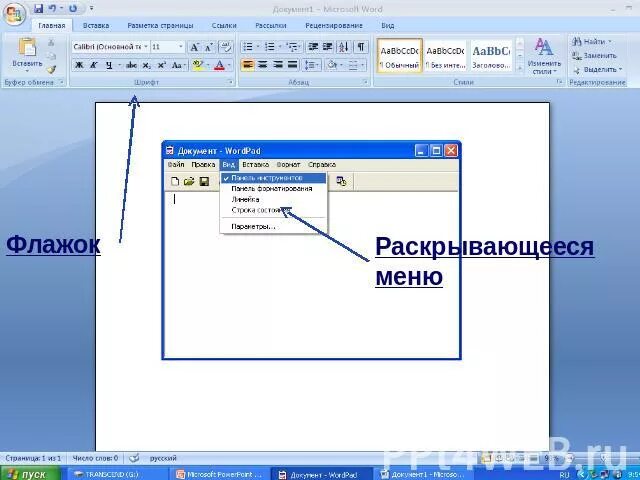
Task: Toggle italic К formatting
Action: [x=93, y=65]
